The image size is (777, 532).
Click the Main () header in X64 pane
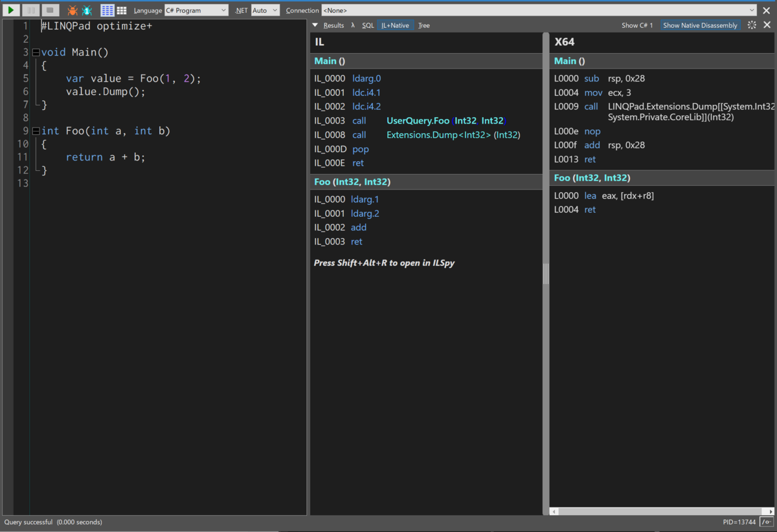pyautogui.click(x=662, y=61)
